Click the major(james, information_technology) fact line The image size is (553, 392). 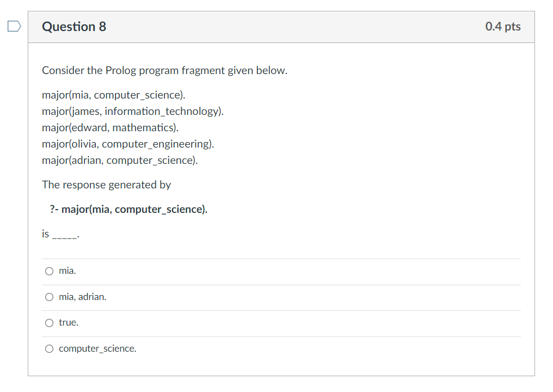tap(133, 112)
